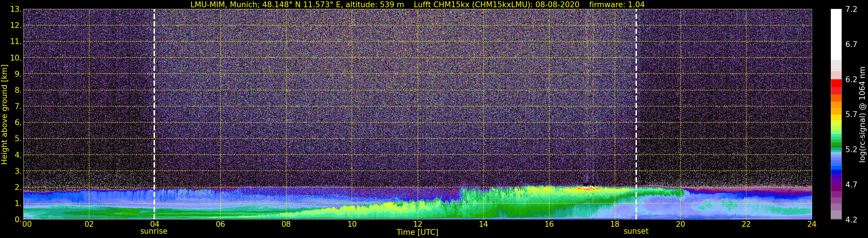
Task: Click the '18' time tick label
Action: pos(614,224)
